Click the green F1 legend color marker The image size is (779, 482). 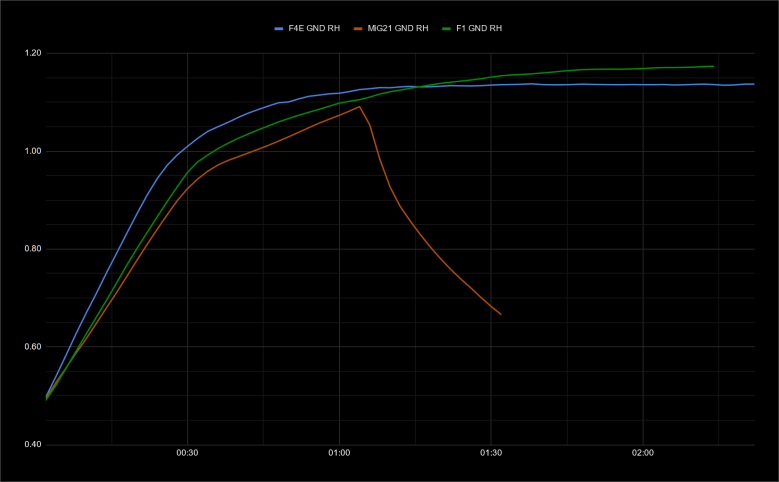[x=445, y=28]
